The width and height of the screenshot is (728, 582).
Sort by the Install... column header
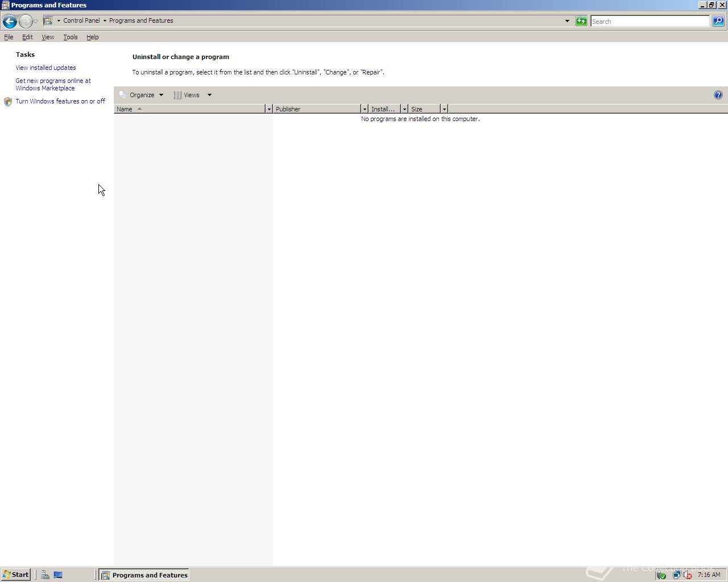(x=384, y=109)
